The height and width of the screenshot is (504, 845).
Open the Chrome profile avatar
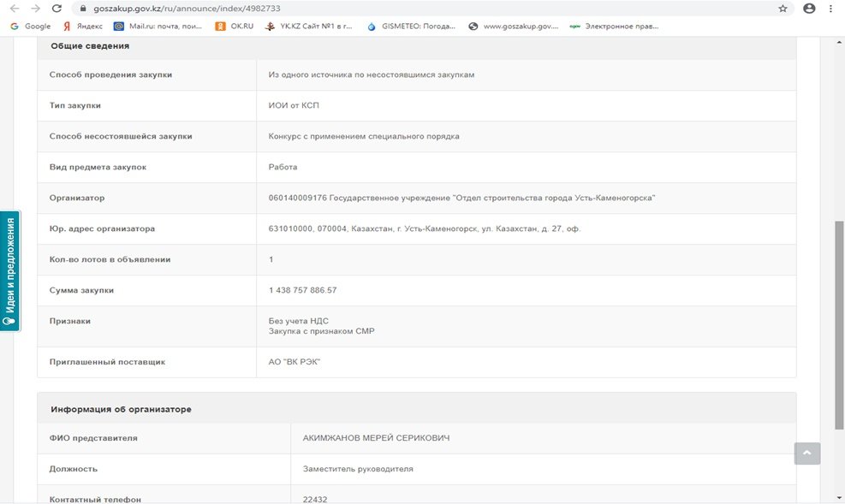pyautogui.click(x=810, y=9)
